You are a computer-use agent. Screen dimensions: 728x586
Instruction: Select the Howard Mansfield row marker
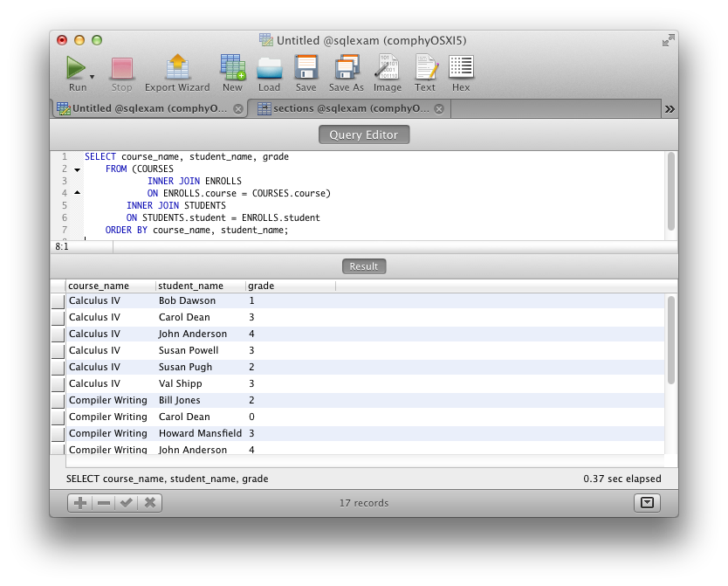pyautogui.click(x=58, y=434)
